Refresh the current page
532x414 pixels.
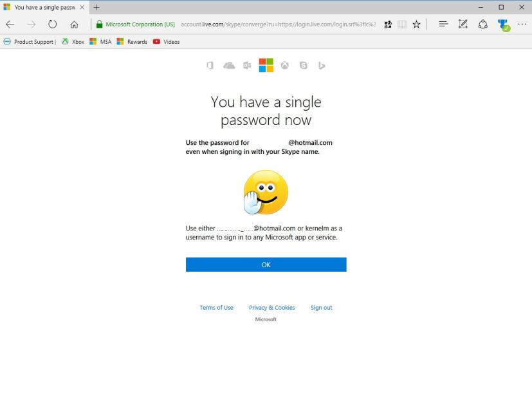click(53, 24)
